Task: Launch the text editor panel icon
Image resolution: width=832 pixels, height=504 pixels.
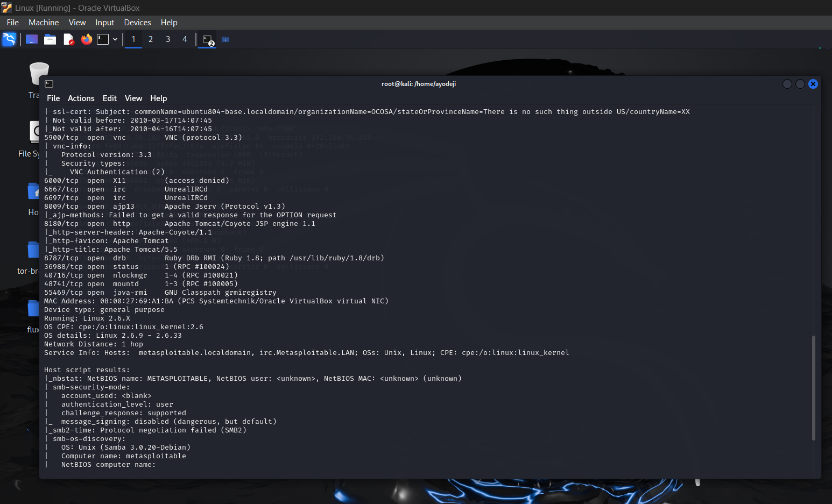Action: 68,39
